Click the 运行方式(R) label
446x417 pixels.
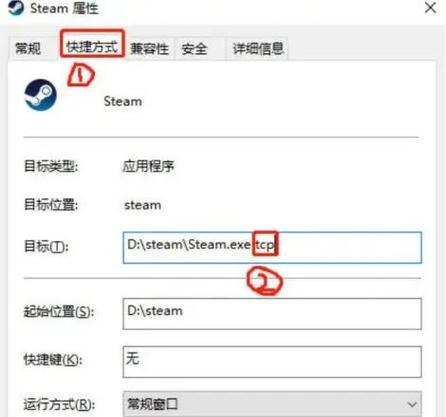tap(59, 405)
